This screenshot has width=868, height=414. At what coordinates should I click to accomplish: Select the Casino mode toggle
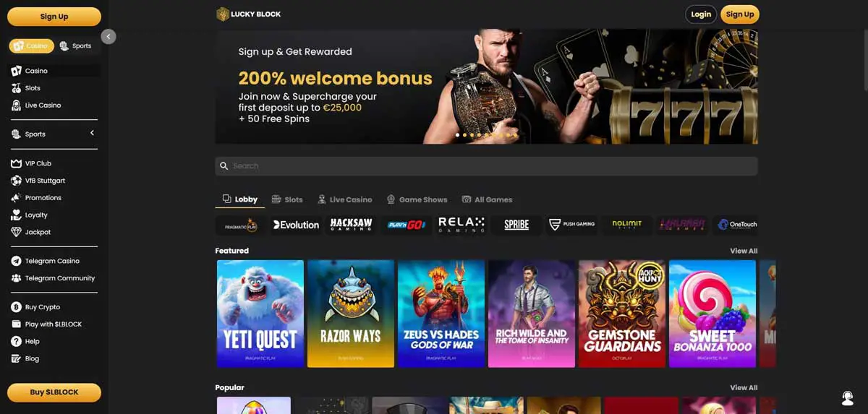[x=31, y=46]
